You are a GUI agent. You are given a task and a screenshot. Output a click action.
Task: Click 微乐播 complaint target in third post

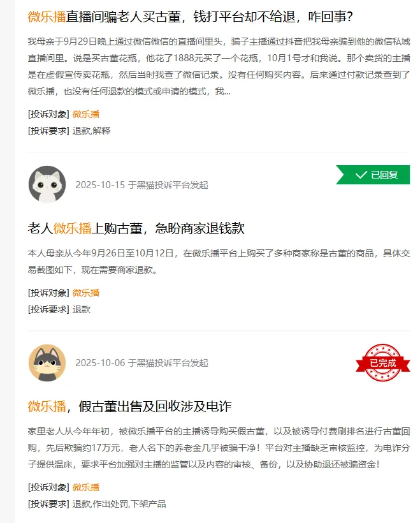(86, 487)
